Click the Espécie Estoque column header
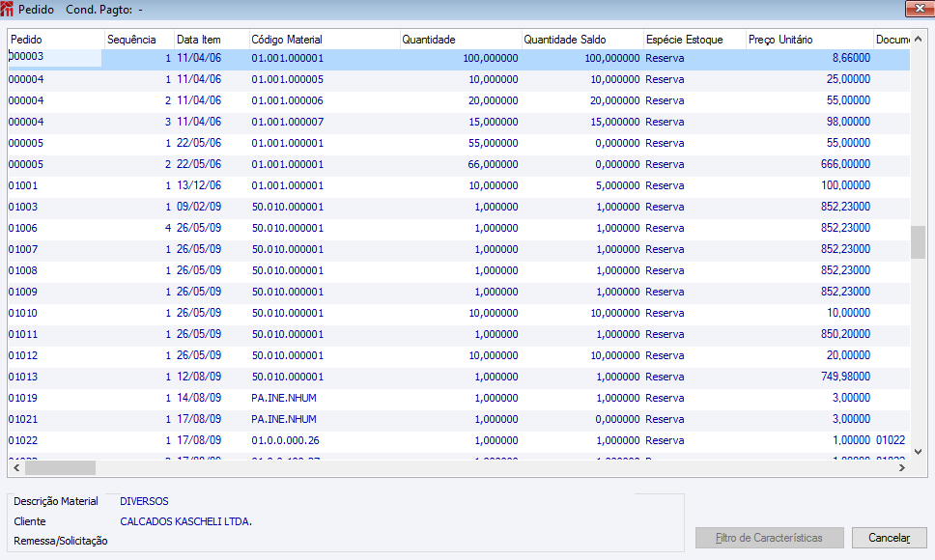 pyautogui.click(x=694, y=40)
